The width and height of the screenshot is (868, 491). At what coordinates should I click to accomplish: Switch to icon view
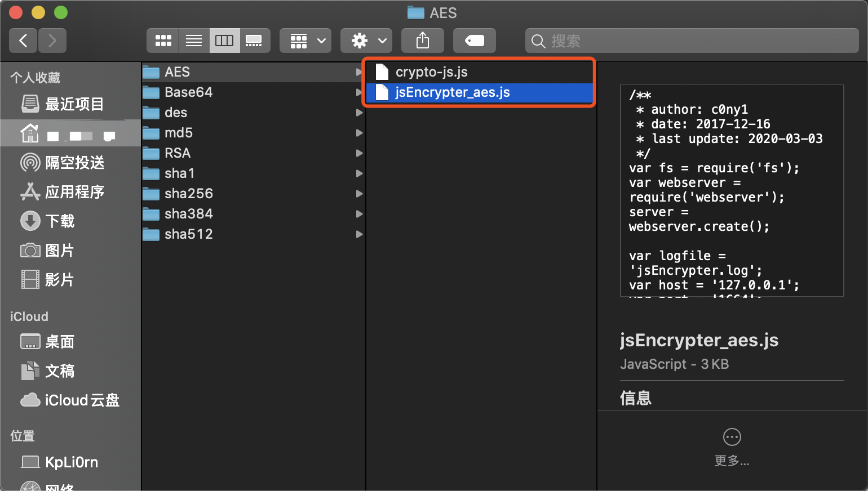pos(163,41)
